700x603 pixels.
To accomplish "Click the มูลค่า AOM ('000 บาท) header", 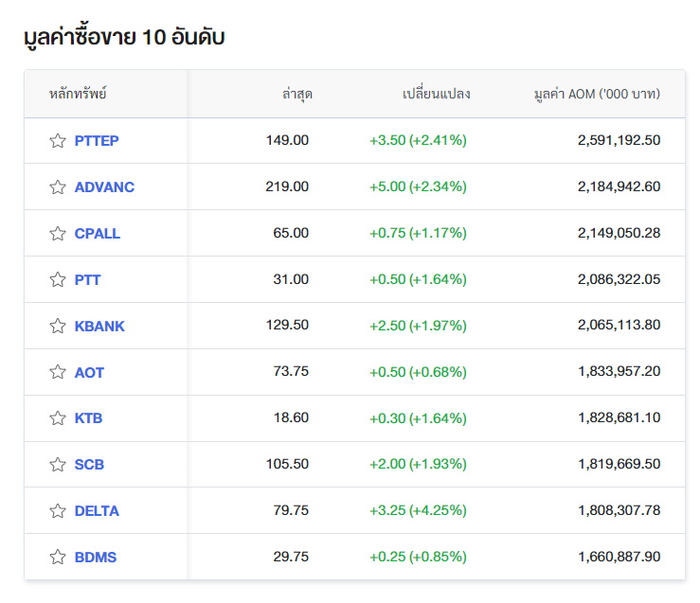I will click(597, 94).
